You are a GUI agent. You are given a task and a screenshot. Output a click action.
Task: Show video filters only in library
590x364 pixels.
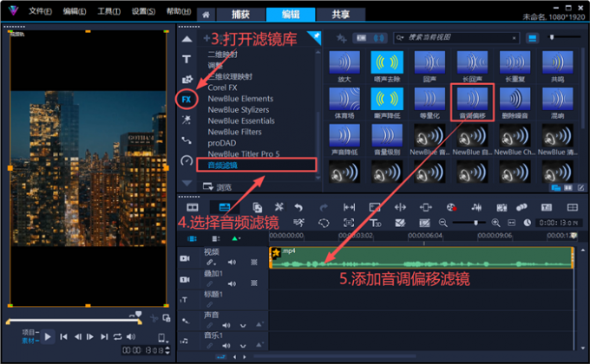pyautogui.click(x=362, y=38)
